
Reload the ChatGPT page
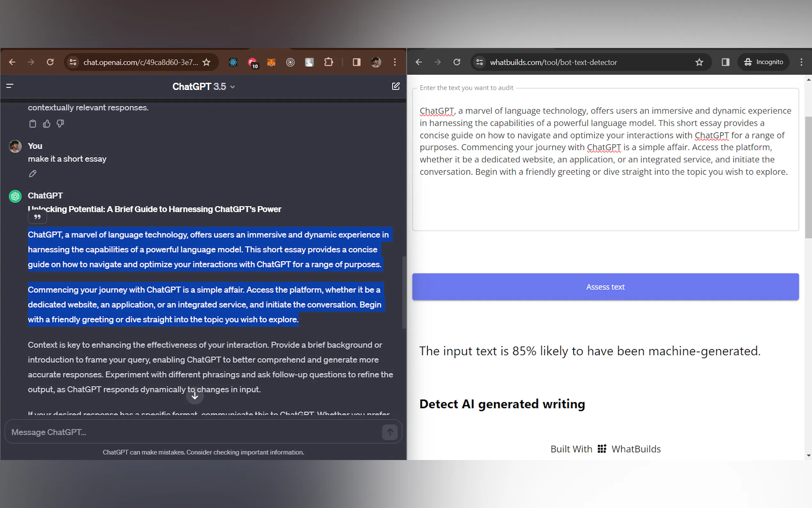[x=50, y=62]
